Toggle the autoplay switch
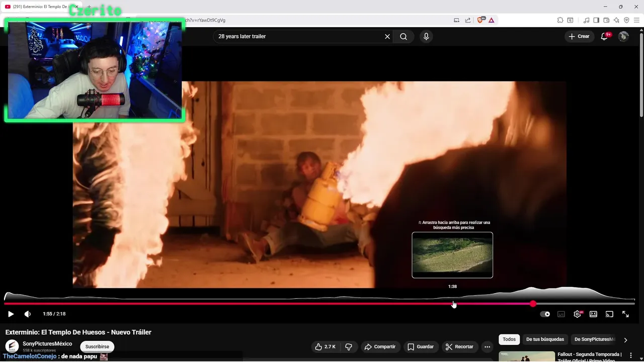Viewport: 644px width, 362px height. point(545,314)
